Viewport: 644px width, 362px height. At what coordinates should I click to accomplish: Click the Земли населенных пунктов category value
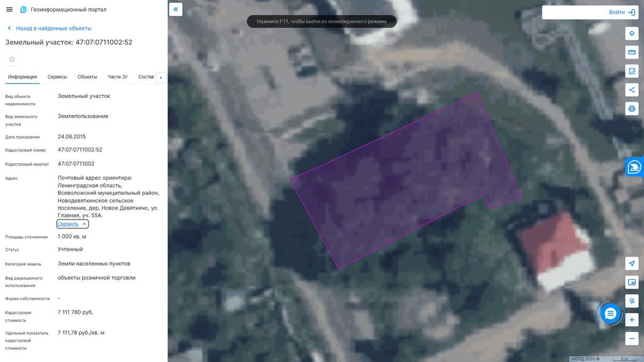94,264
